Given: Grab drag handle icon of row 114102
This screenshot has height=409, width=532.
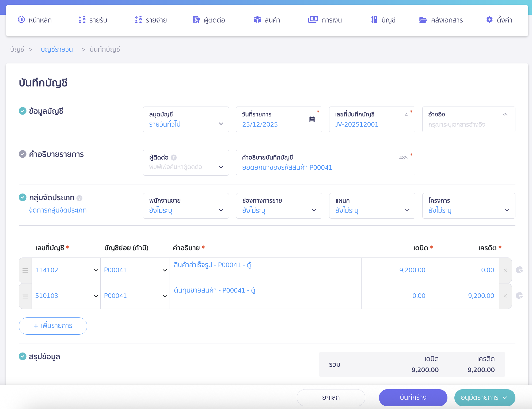Looking at the screenshot, I should point(25,270).
